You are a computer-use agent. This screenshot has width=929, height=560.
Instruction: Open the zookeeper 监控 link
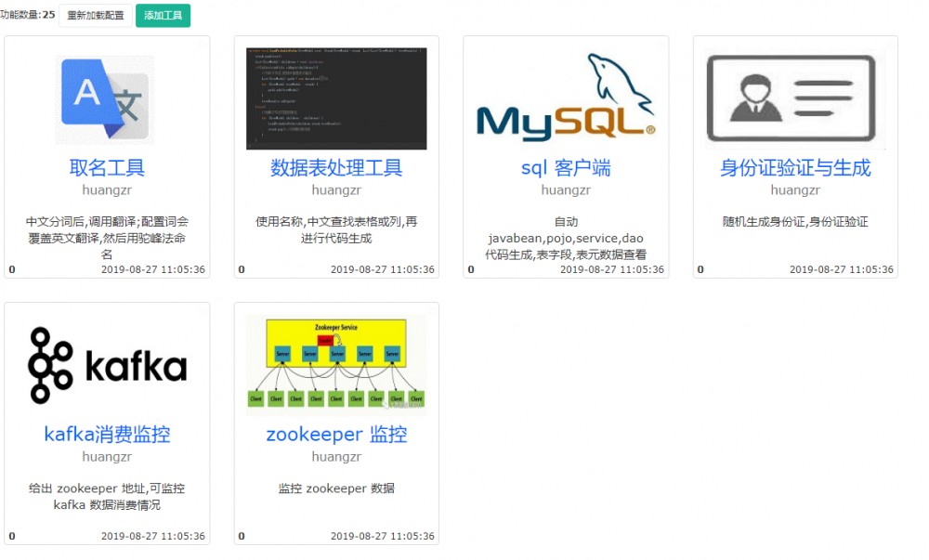[x=337, y=434]
